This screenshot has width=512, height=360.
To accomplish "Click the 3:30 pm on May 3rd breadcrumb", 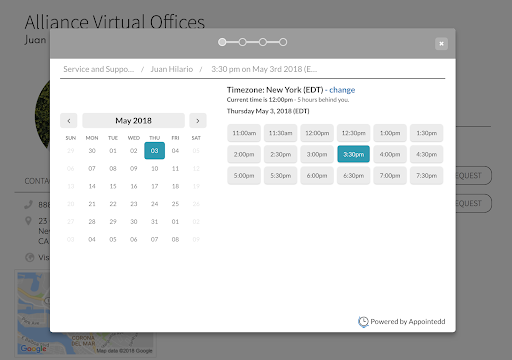I will click(x=264, y=69).
